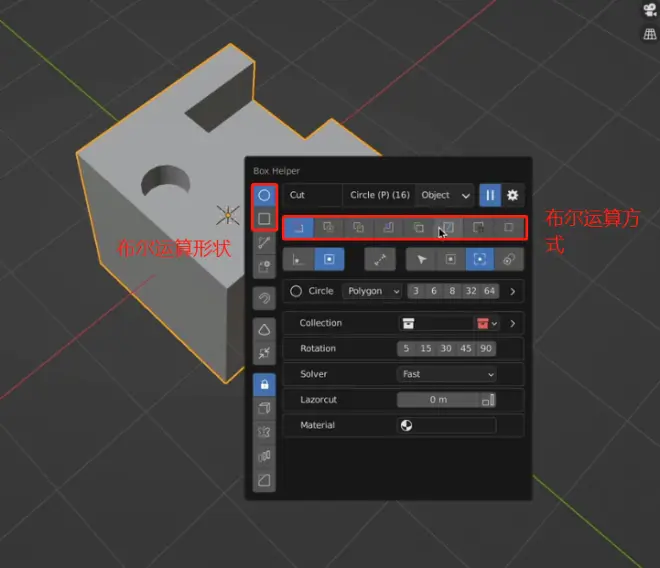
Task: Click the arrow cursor selection icon
Action: click(x=421, y=259)
